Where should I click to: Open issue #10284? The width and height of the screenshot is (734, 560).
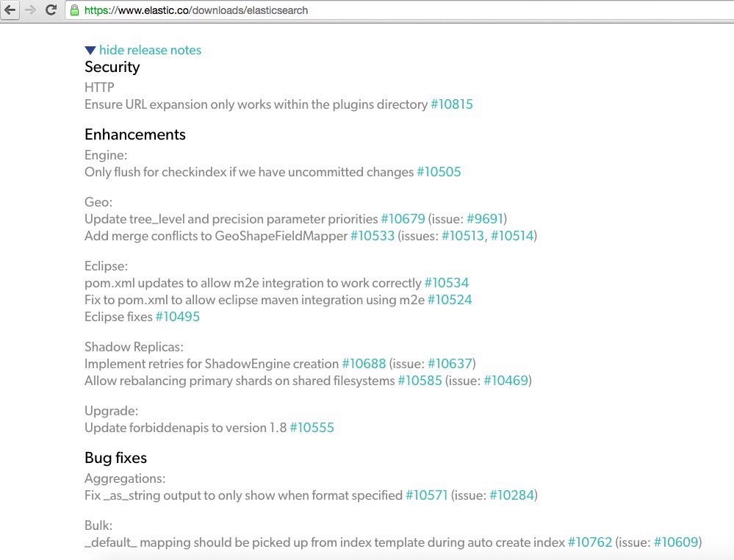coord(511,495)
